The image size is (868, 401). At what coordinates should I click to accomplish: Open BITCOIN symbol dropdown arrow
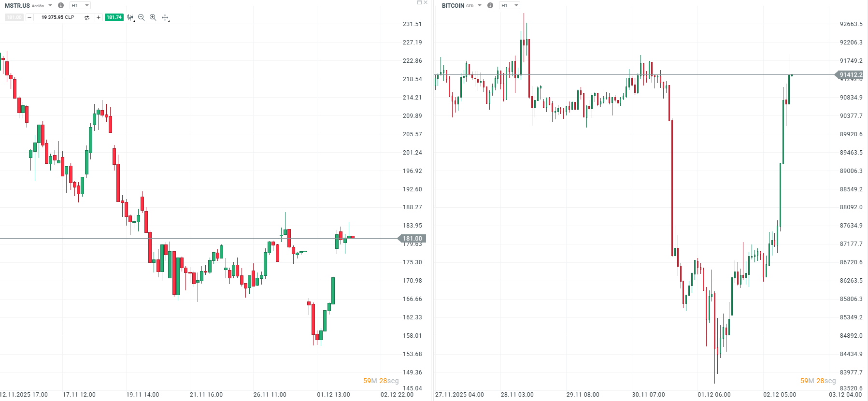(x=480, y=5)
